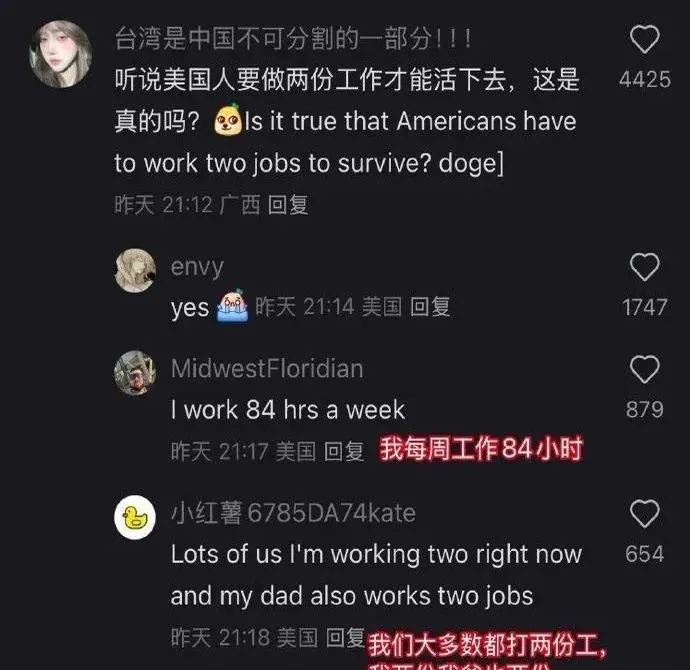
Task: Like envy's "yes" reply
Action: [x=645, y=267]
